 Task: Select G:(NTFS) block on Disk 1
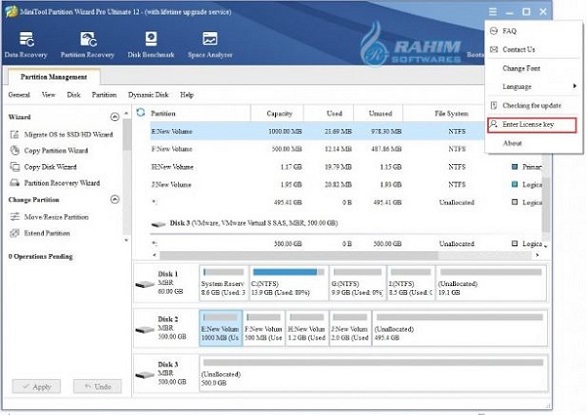(358, 283)
